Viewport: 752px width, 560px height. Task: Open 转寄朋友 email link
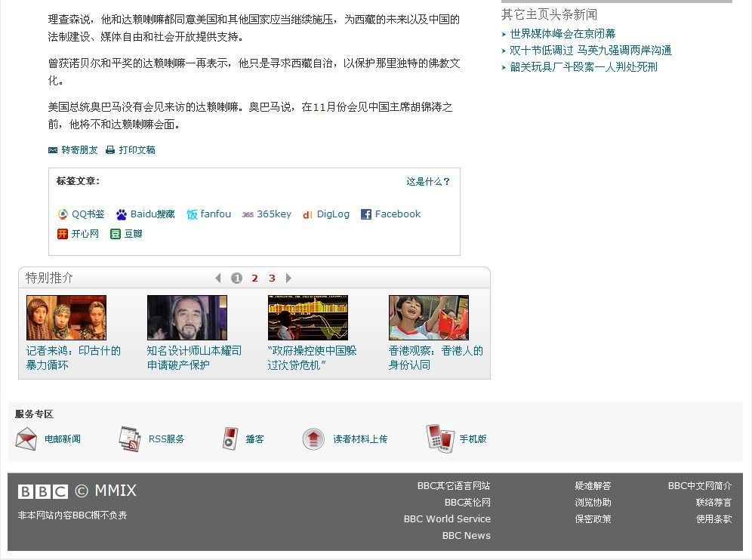(x=79, y=150)
